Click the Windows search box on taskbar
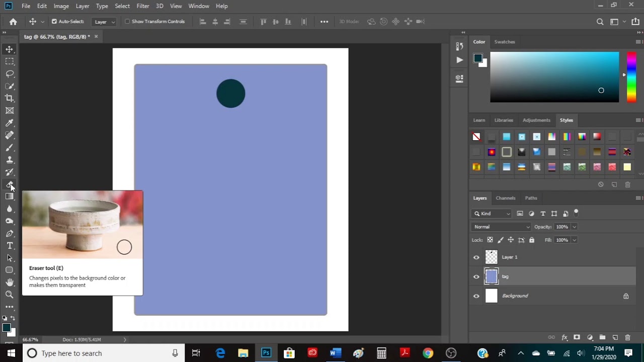The width and height of the screenshot is (644, 362). point(103,353)
